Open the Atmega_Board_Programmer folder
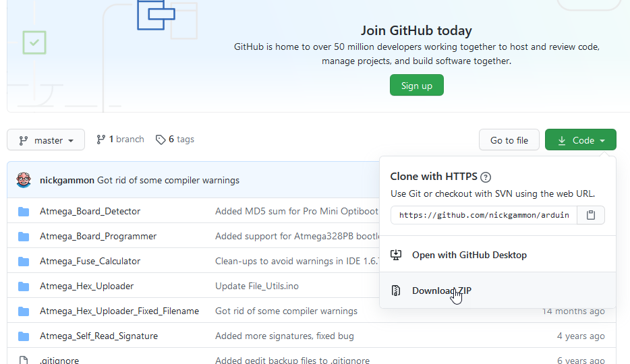This screenshot has width=630, height=364. (x=98, y=236)
